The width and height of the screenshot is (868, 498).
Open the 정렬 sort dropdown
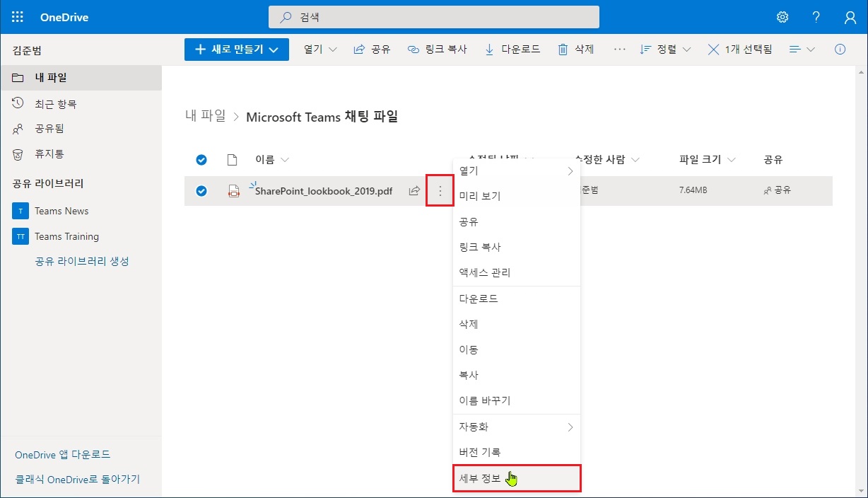pos(665,50)
